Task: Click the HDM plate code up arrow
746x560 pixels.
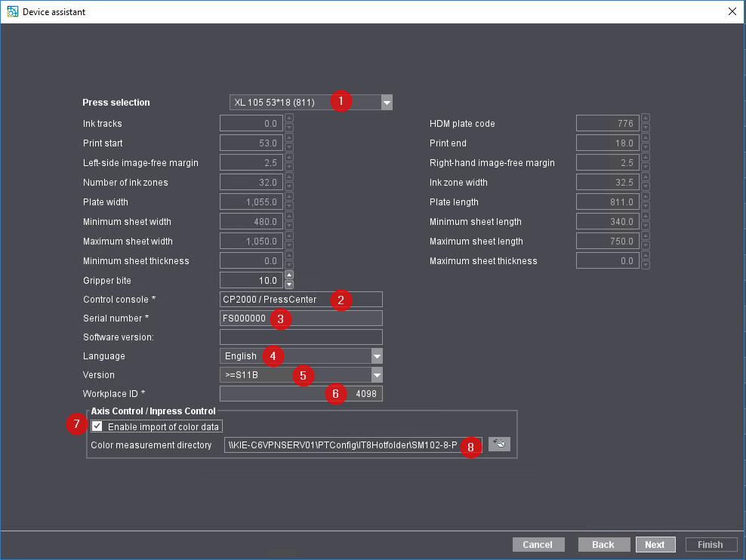Action: pyautogui.click(x=646, y=119)
